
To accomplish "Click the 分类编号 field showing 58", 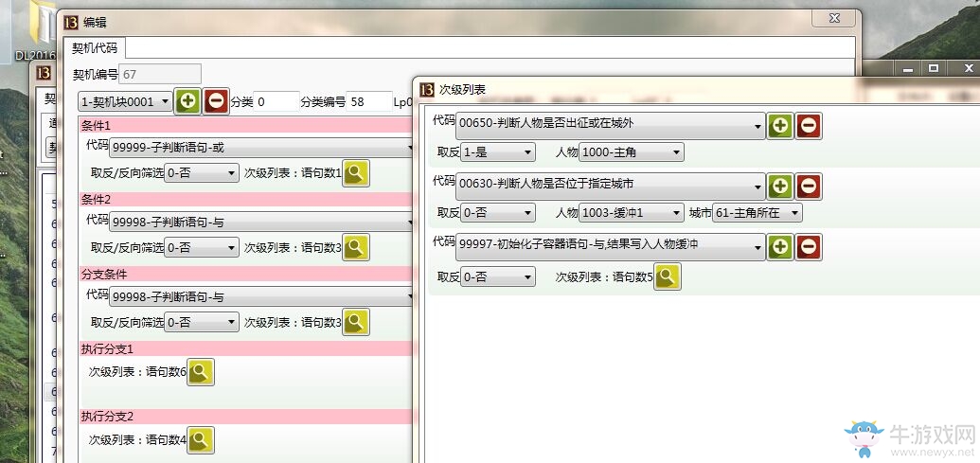I will tap(369, 101).
